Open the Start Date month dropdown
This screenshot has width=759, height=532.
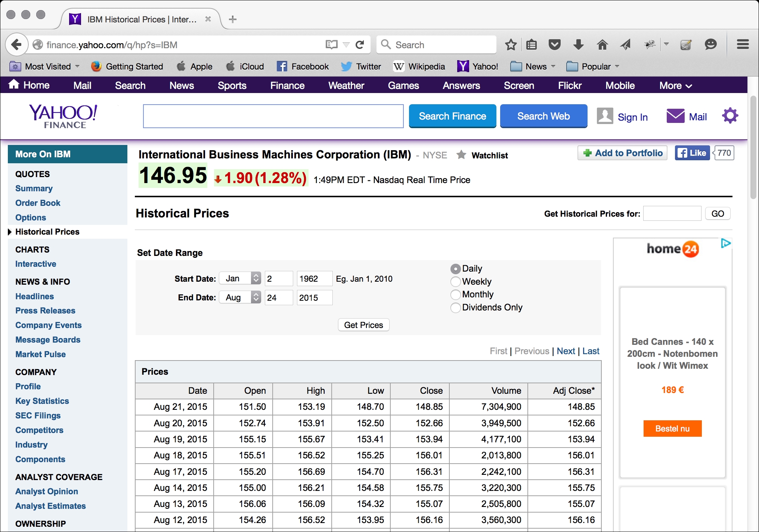tap(240, 278)
